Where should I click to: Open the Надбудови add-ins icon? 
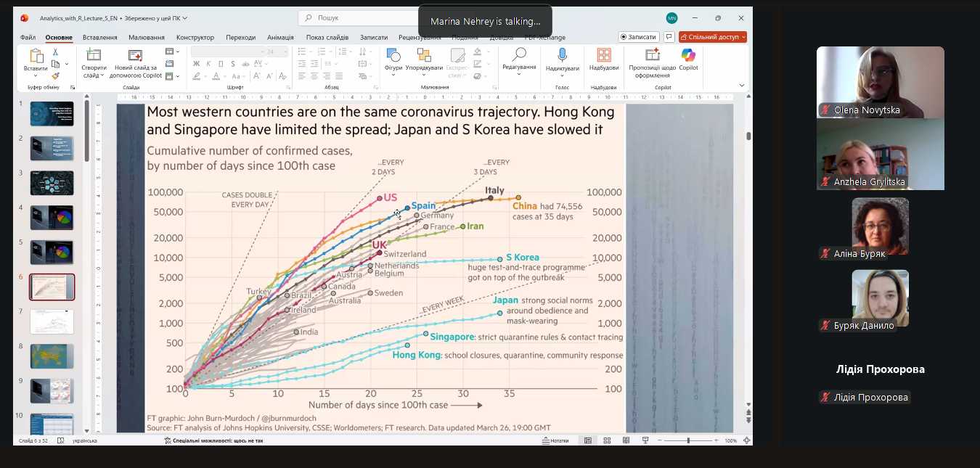[603, 56]
